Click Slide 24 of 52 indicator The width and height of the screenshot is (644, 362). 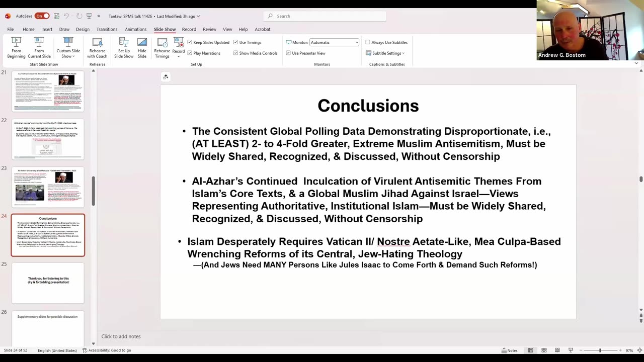click(16, 350)
